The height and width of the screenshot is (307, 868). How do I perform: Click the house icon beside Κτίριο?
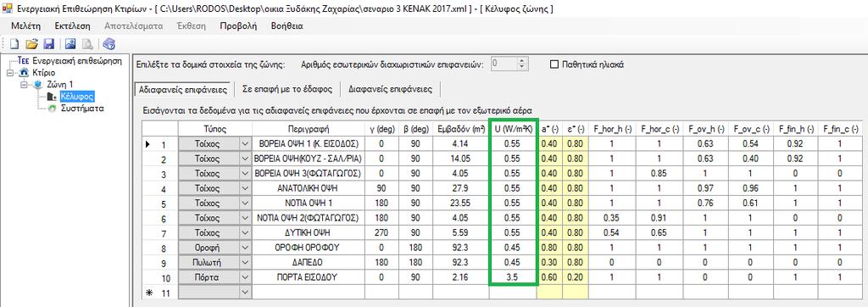click(23, 73)
